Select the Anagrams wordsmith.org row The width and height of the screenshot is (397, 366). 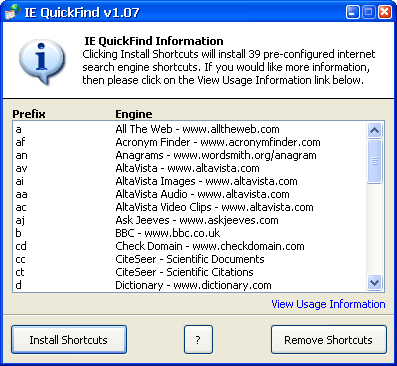tap(189, 155)
